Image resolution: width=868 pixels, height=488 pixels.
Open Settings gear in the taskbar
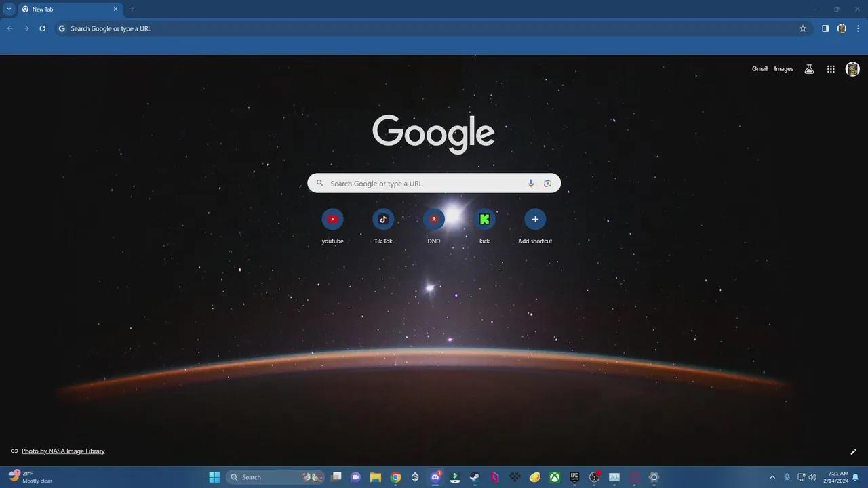click(654, 477)
